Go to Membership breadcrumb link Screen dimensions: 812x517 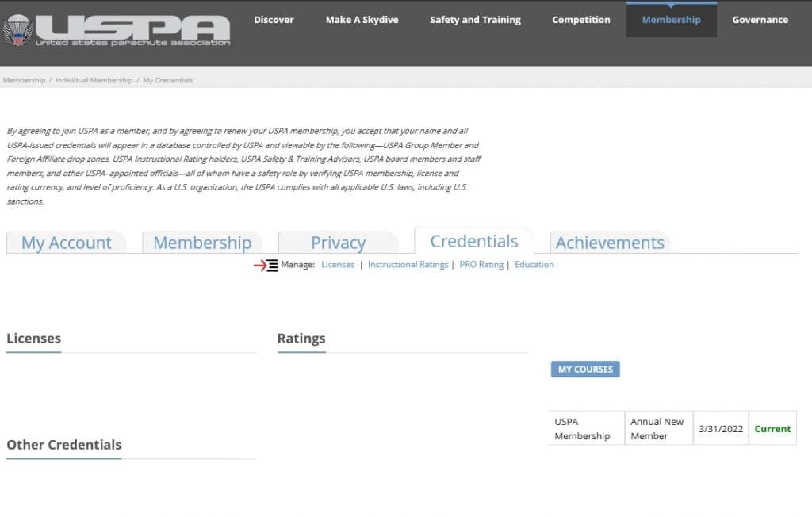[x=25, y=80]
